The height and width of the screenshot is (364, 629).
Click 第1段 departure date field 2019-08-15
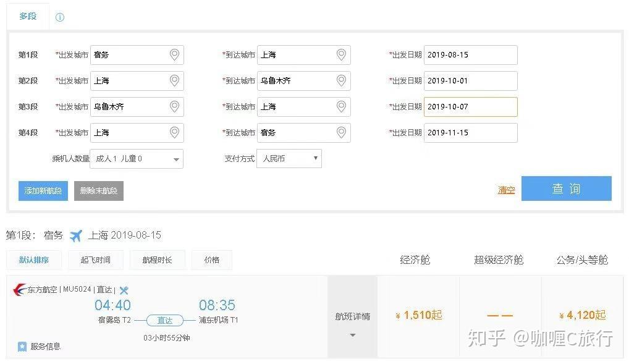[471, 55]
